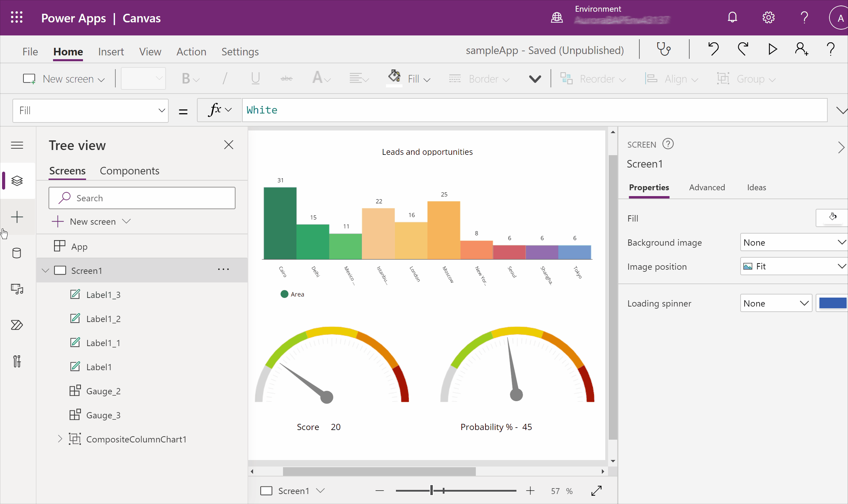Screen dimensions: 848x504
Task: Click the Redo icon in the toolbar
Action: point(743,50)
